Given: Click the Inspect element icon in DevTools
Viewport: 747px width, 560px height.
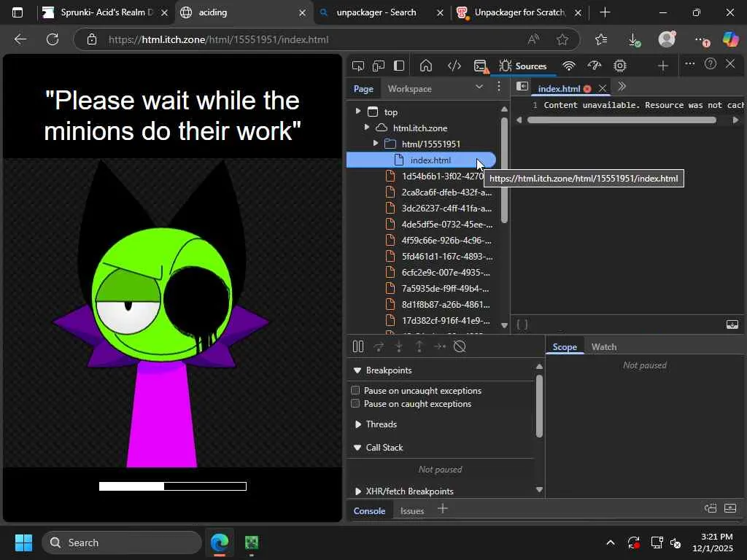Looking at the screenshot, I should pyautogui.click(x=357, y=66).
